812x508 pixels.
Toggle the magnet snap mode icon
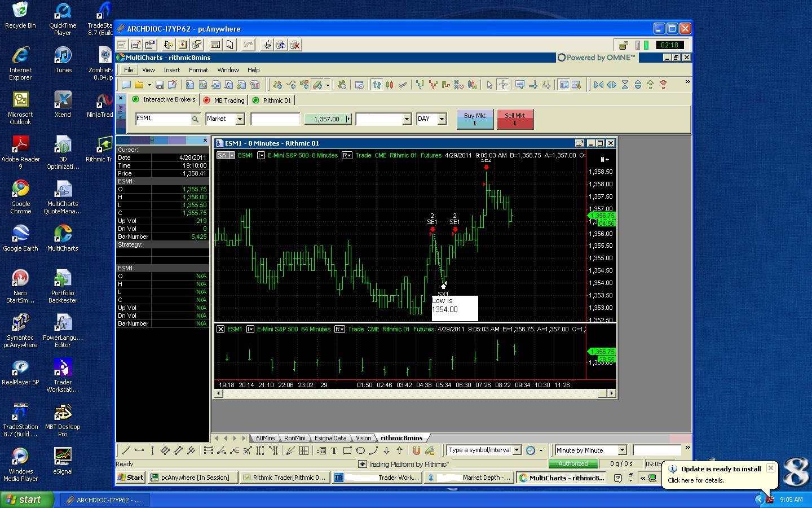417,450
